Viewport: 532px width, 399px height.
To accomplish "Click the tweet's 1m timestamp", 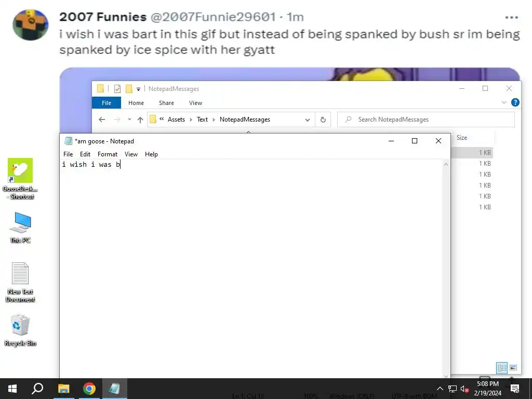I will pos(295,17).
